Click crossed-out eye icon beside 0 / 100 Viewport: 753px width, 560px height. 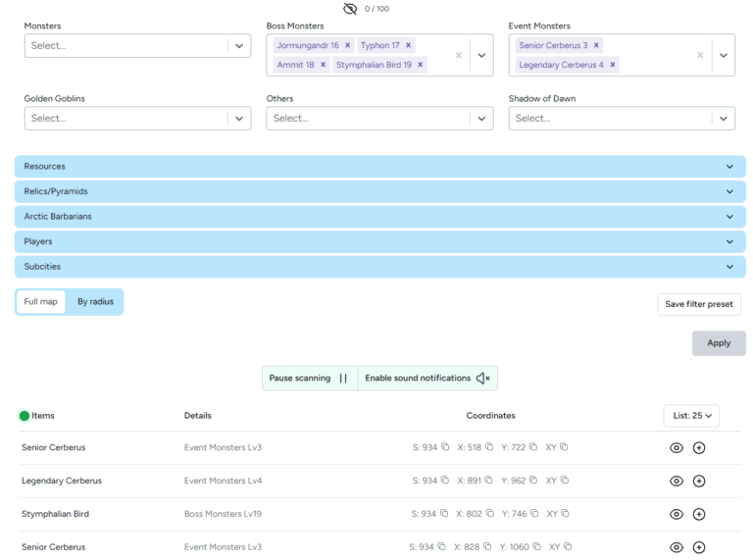coord(350,9)
